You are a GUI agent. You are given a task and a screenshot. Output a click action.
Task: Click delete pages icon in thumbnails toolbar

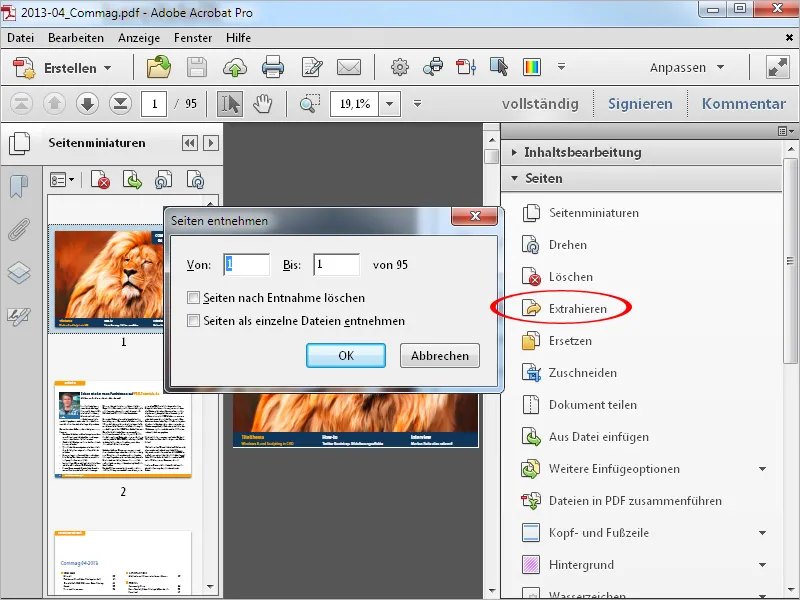click(101, 180)
